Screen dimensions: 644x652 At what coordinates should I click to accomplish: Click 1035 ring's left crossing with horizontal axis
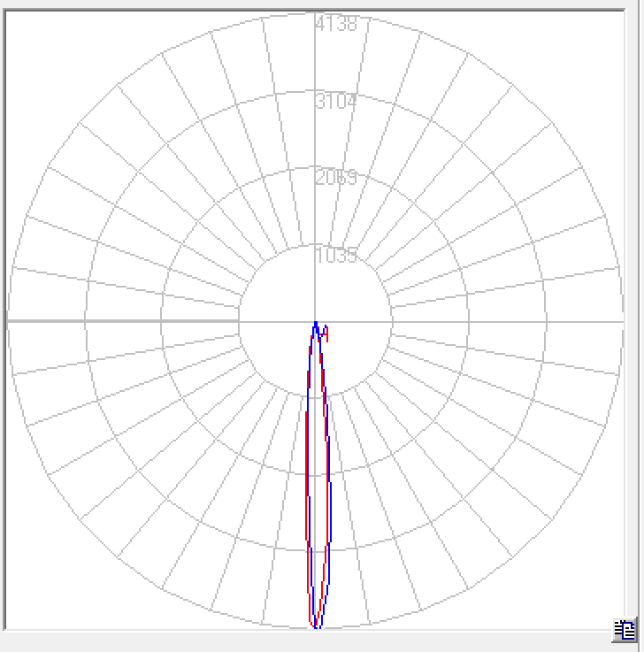(x=239, y=321)
